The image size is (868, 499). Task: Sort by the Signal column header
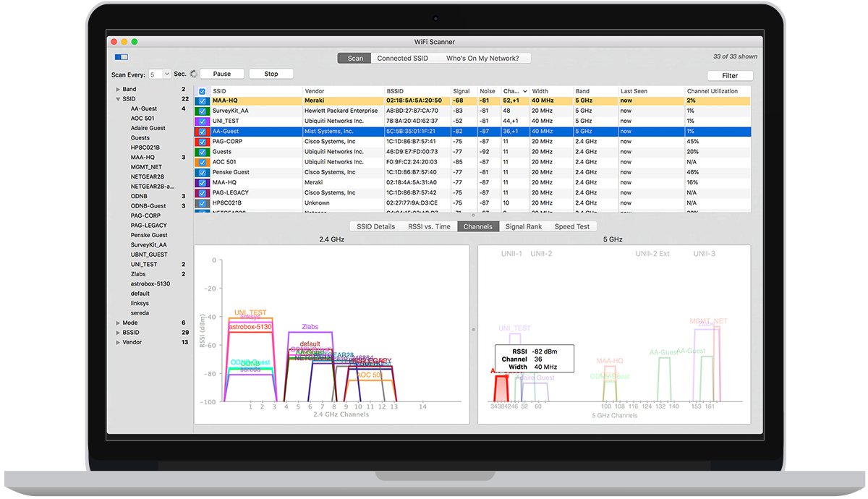point(463,91)
